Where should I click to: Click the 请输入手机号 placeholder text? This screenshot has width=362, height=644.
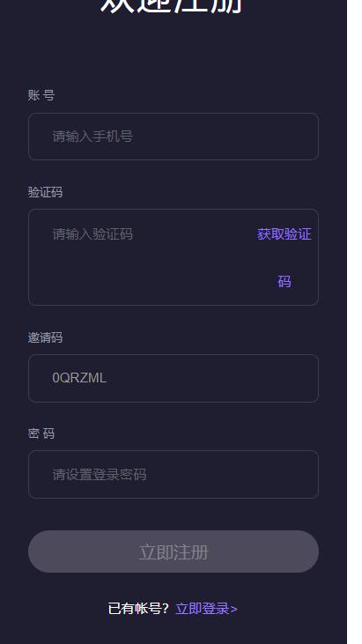(x=92, y=137)
